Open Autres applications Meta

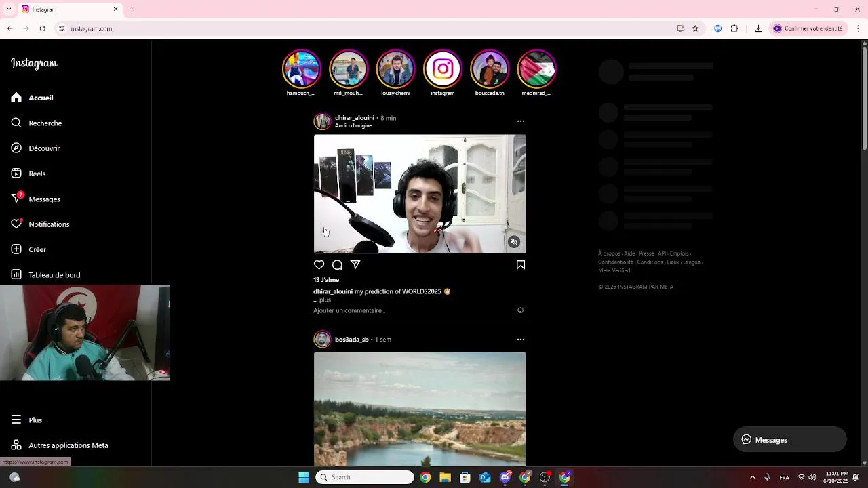[60, 445]
